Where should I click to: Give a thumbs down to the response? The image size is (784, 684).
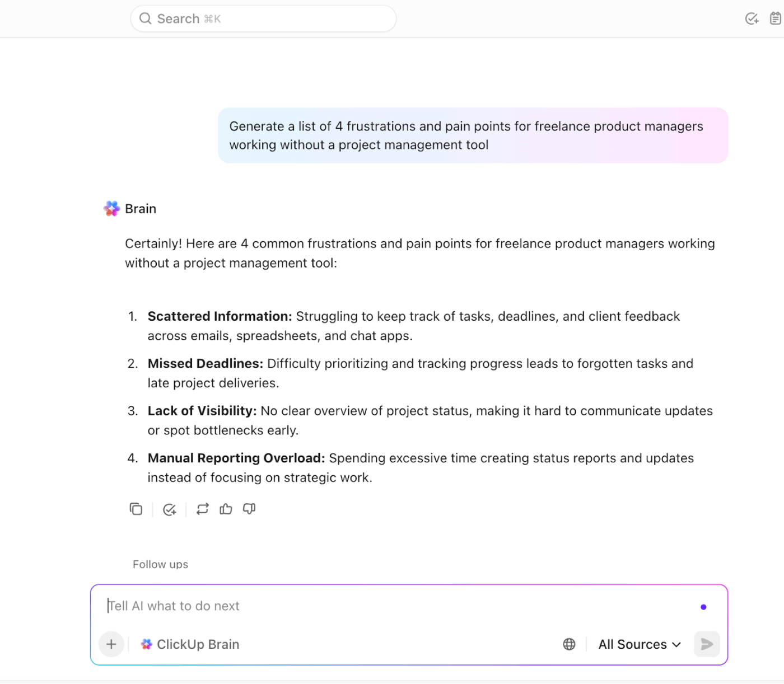point(249,509)
